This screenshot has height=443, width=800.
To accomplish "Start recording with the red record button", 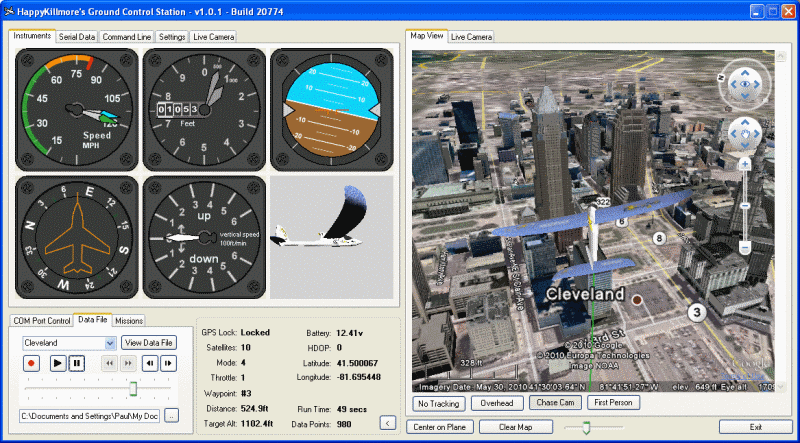I will click(32, 363).
